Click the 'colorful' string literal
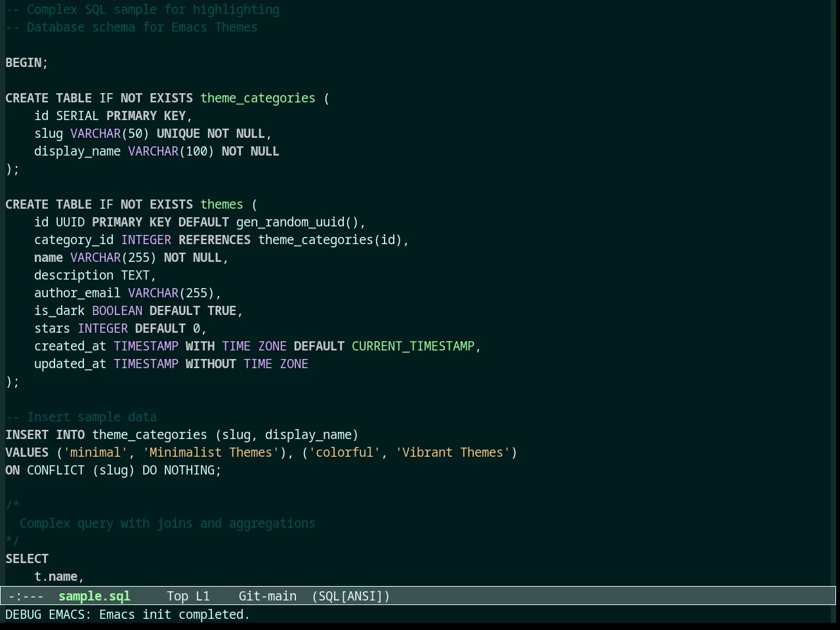 point(345,453)
